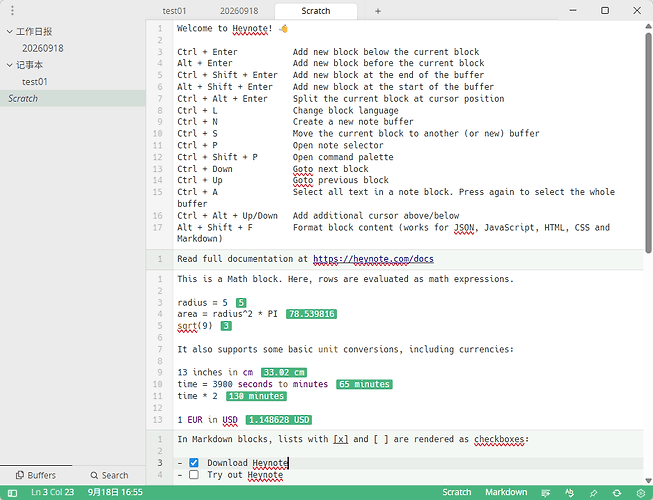This screenshot has width=653, height=500.
Task: Click the 33.02 cm result badge
Action: point(284,372)
